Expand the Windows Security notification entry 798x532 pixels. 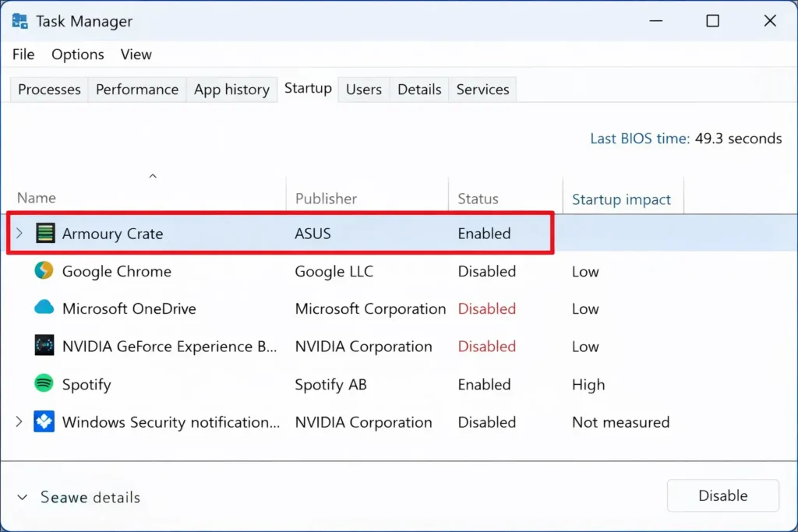[x=19, y=421]
